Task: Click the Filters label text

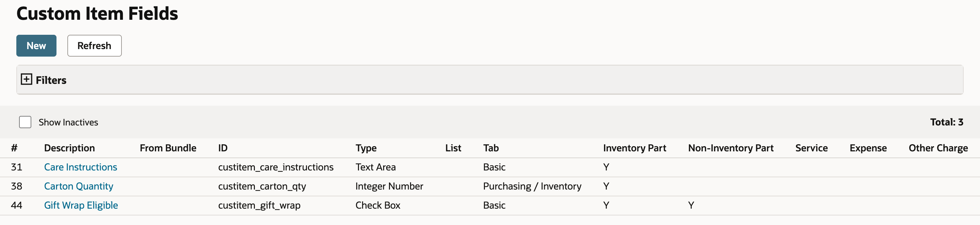Action: click(51, 80)
